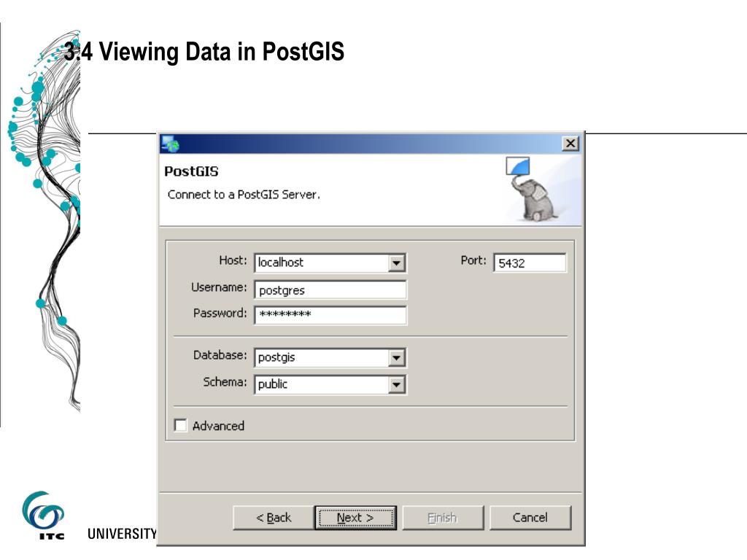Click the 'Port:' label
This screenshot has width=747, height=560.
(473, 260)
